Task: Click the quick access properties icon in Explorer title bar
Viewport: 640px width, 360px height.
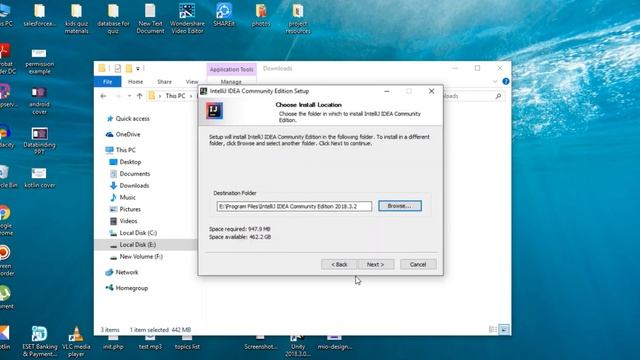Action: pyautogui.click(x=118, y=68)
